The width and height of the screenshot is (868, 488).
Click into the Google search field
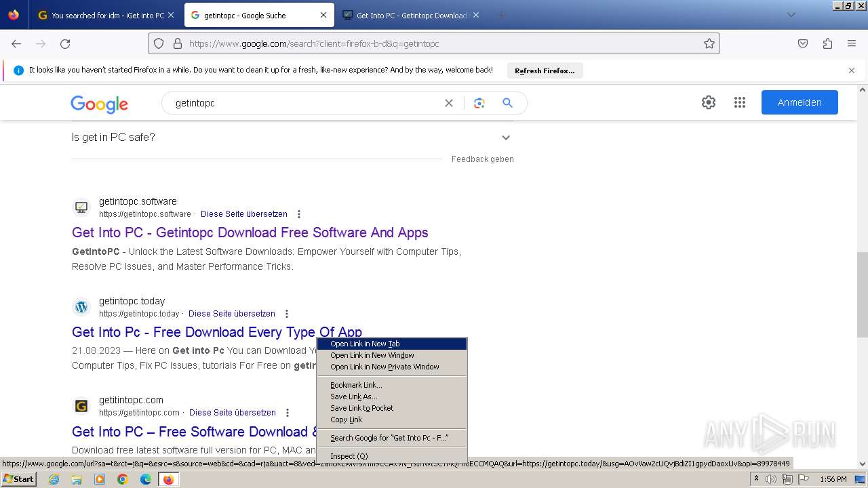tap(305, 103)
